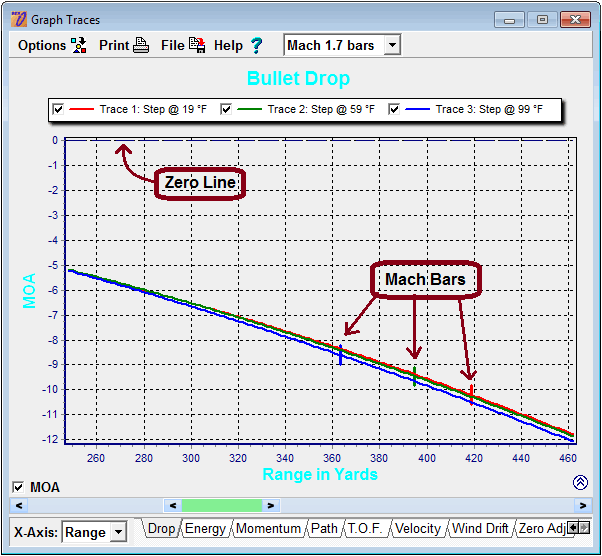Click the X-Axis Range combo box field
The height and width of the screenshot is (556, 602).
pyautogui.click(x=94, y=532)
